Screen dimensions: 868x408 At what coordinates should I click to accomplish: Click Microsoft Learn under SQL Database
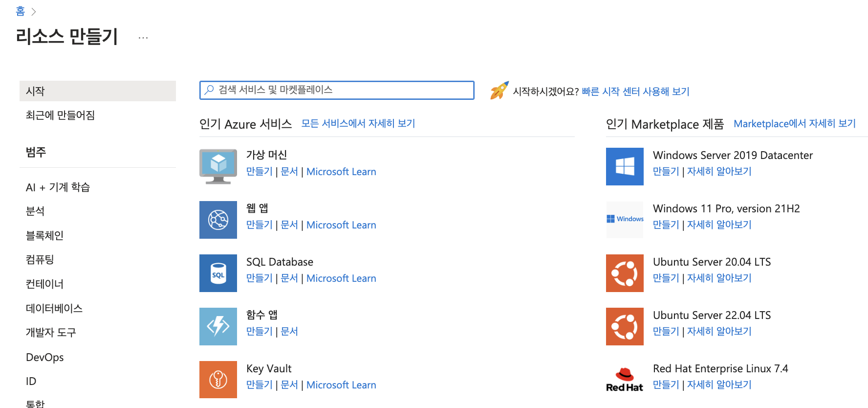341,278
